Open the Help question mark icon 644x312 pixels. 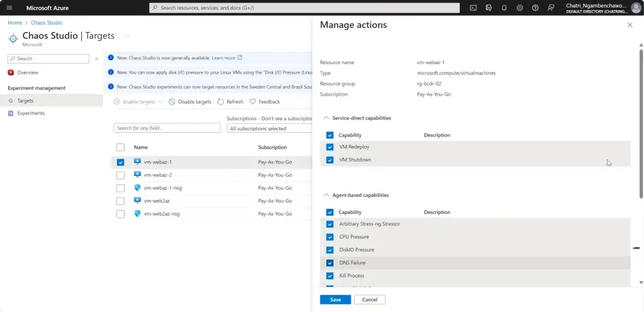535,8
